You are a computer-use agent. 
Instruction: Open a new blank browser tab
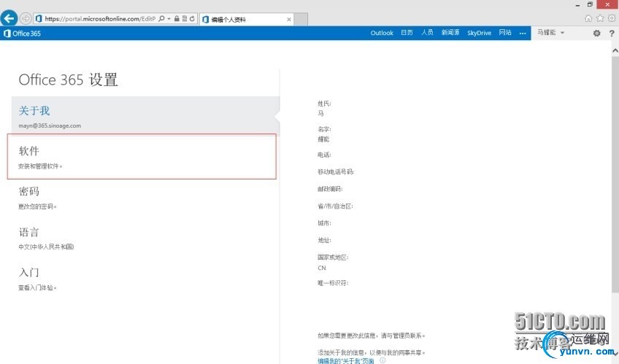(x=301, y=19)
